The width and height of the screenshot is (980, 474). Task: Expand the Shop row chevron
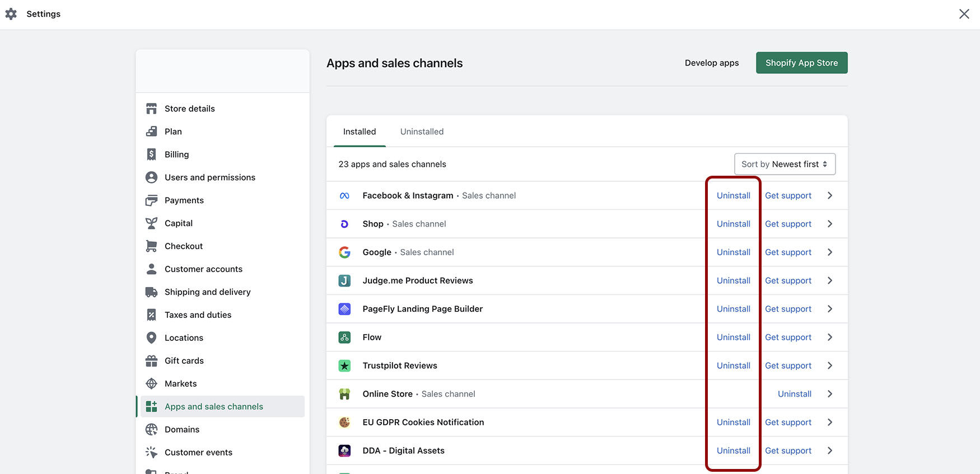(x=830, y=224)
